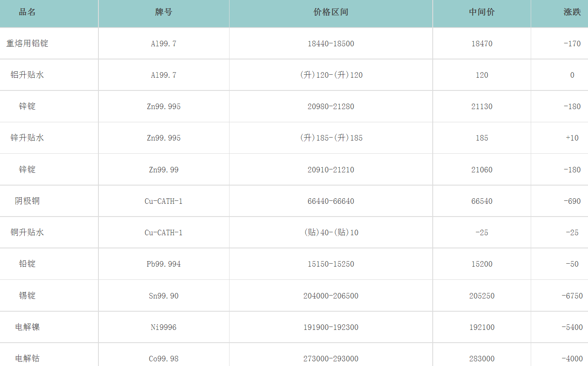Click the 价格区间 column header

330,12
